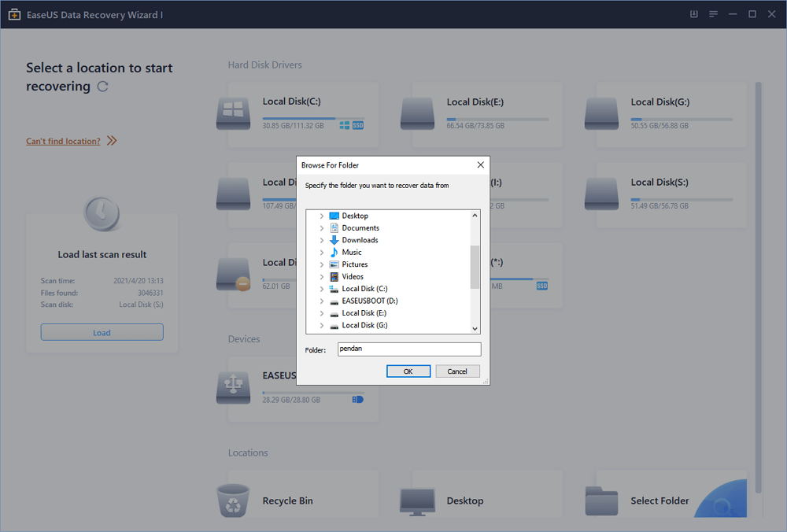Click the clock icon above Load last scan result
The width and height of the screenshot is (787, 532).
[x=102, y=214]
